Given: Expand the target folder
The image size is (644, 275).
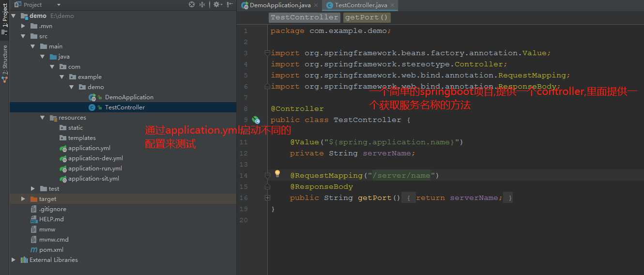Looking at the screenshot, I should pyautogui.click(x=23, y=199).
